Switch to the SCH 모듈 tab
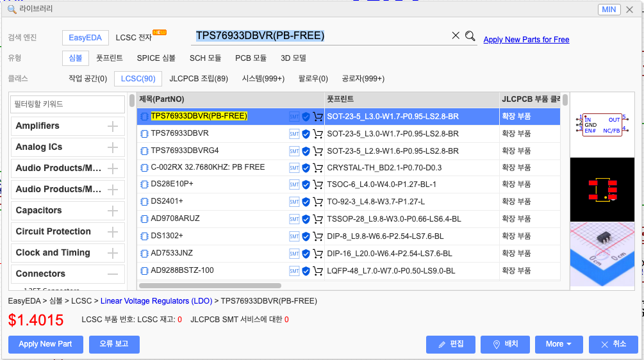 pos(205,58)
